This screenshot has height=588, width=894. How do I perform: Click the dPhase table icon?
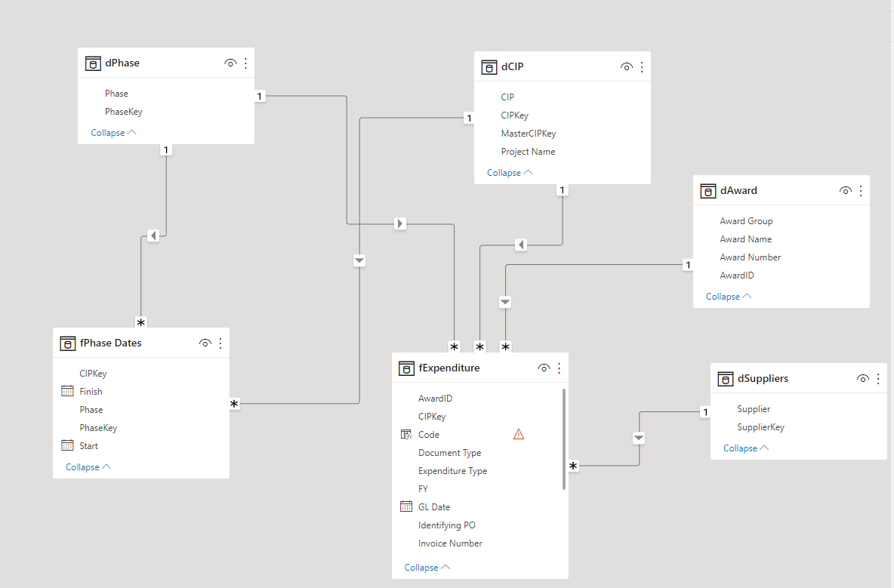[93, 63]
